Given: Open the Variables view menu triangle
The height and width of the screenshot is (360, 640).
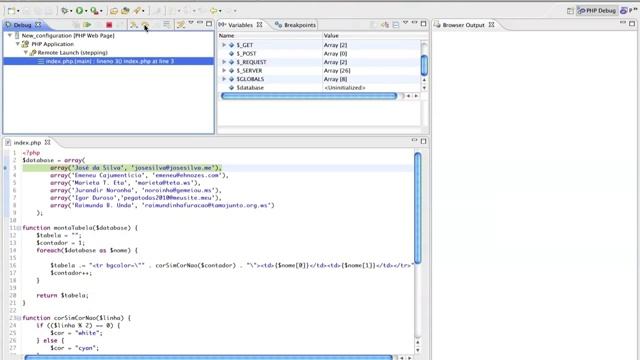Looking at the screenshot, I should pos(405,23).
